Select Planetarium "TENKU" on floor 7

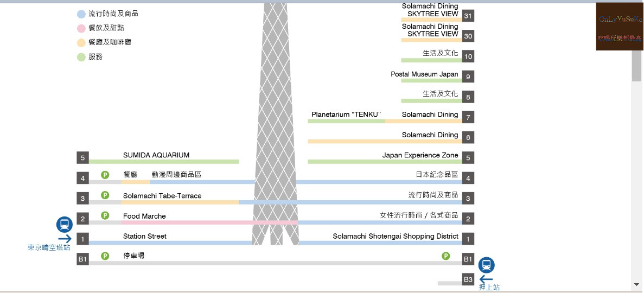tap(346, 115)
